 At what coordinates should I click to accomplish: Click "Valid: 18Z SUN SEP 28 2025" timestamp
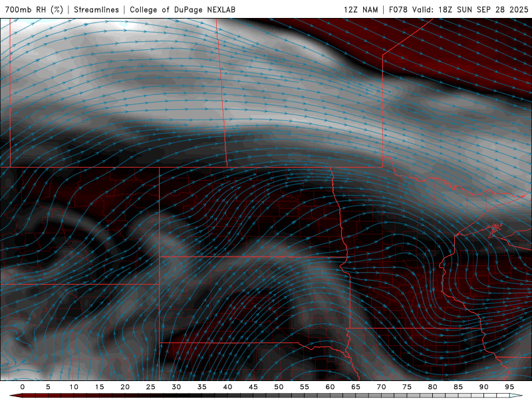pyautogui.click(x=470, y=9)
